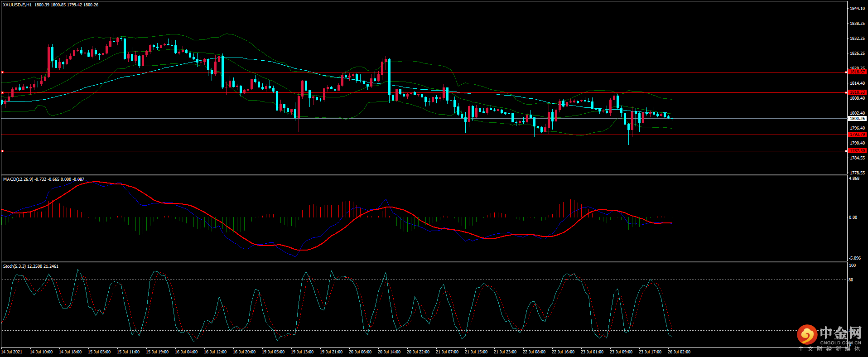Select the red 1818.67 price level tag

[x=857, y=72]
